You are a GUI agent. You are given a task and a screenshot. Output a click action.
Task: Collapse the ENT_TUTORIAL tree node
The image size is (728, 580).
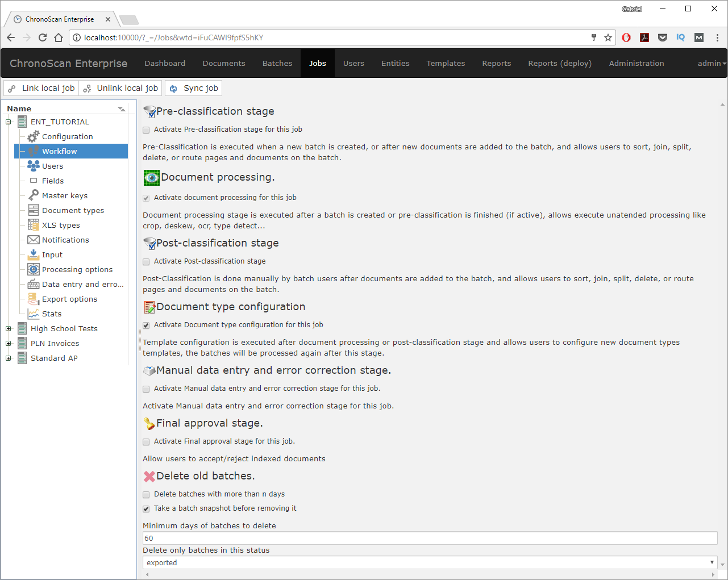tap(8, 122)
